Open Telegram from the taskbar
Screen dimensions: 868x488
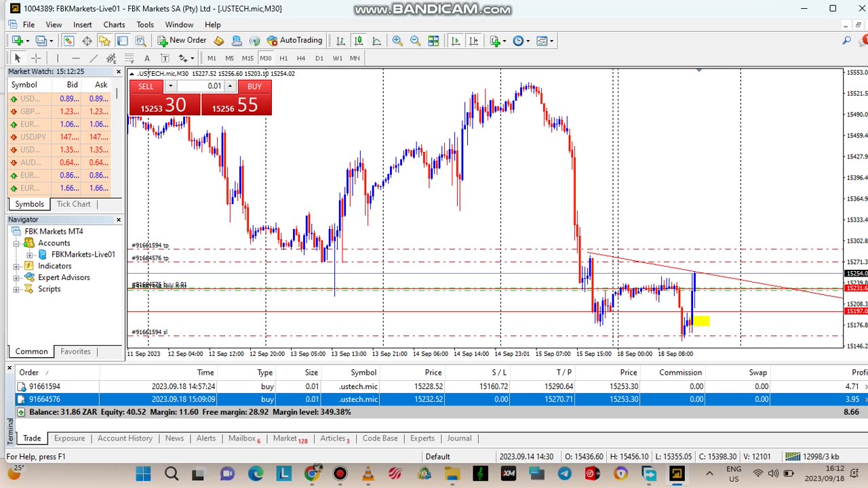tap(564, 474)
